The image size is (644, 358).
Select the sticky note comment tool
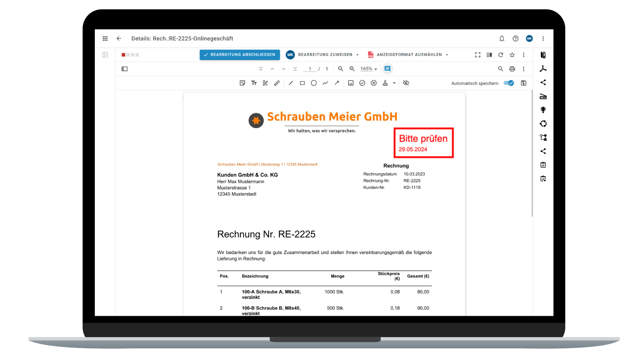tap(242, 83)
